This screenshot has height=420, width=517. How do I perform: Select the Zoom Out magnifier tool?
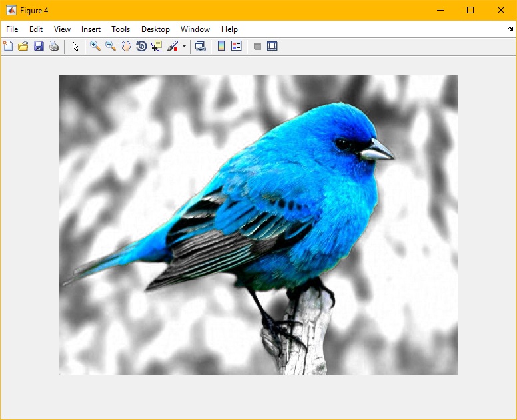pyautogui.click(x=111, y=46)
